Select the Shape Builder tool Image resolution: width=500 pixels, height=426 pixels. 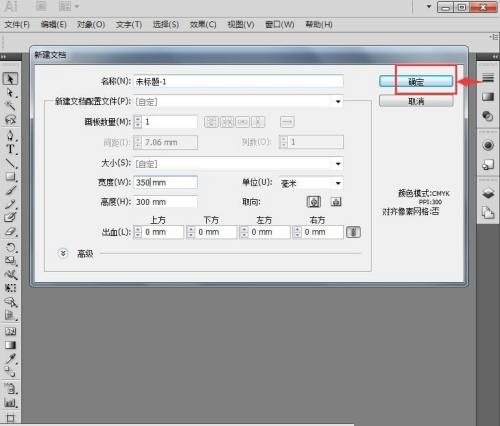click(10, 302)
